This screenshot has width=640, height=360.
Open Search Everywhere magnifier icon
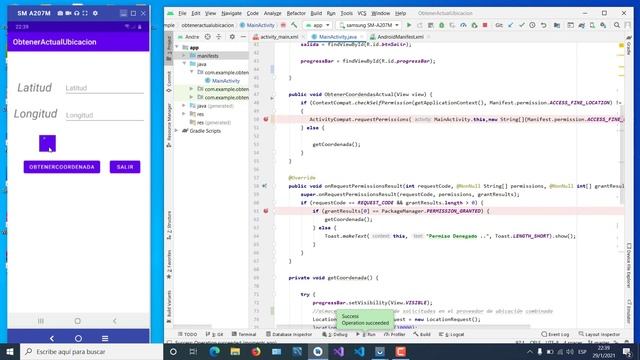click(617, 25)
